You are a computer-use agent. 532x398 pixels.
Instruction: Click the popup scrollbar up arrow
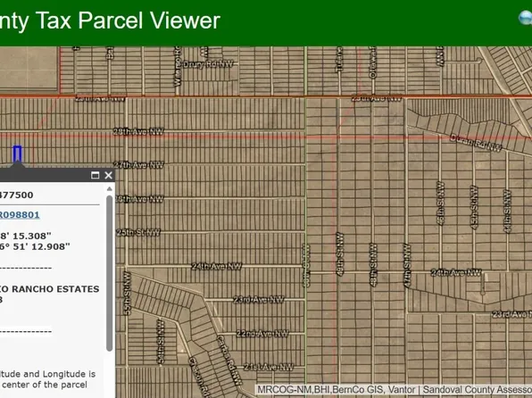pos(109,188)
